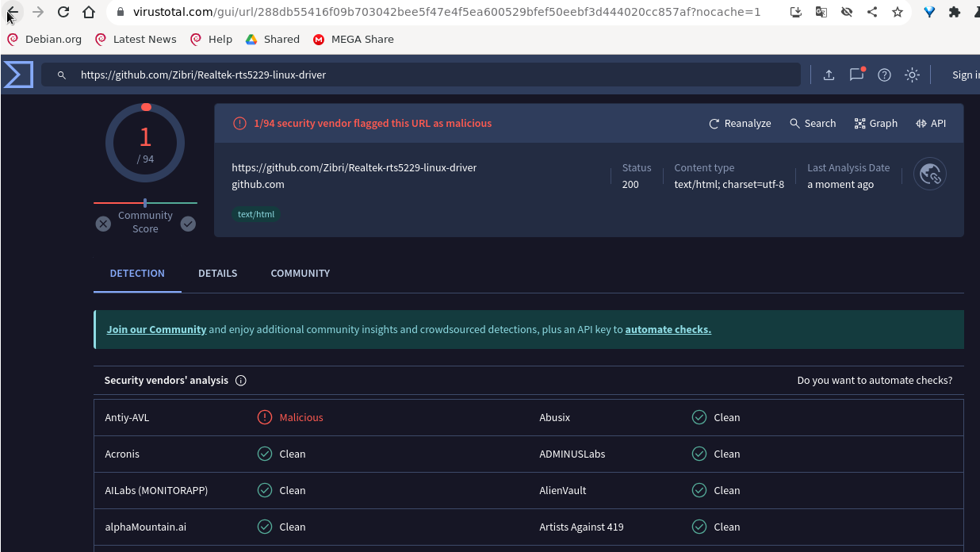Screen dimensions: 980x552
Task: Open the Help bookmark
Action: click(211, 39)
